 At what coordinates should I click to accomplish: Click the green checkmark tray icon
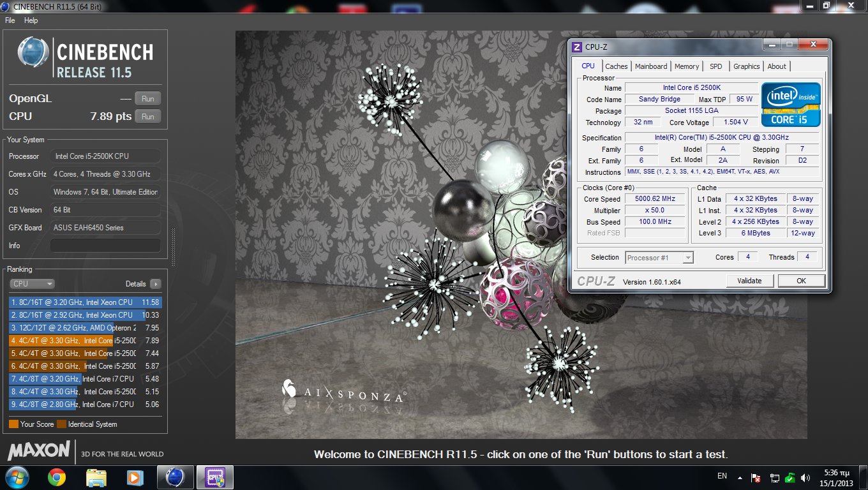[790, 477]
